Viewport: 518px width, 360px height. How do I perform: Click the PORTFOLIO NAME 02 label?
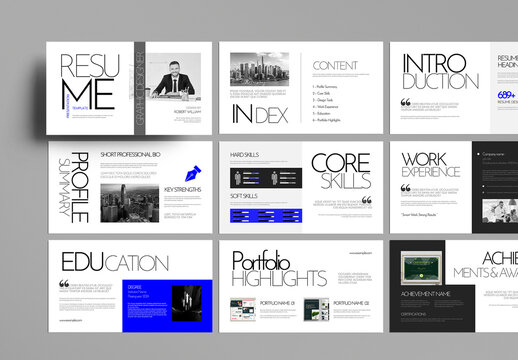(351, 303)
